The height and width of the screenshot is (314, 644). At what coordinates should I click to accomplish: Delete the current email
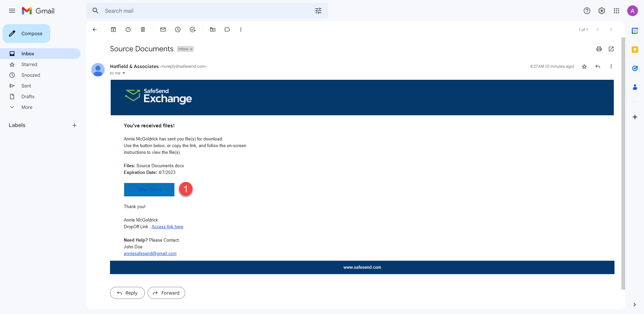click(x=143, y=29)
